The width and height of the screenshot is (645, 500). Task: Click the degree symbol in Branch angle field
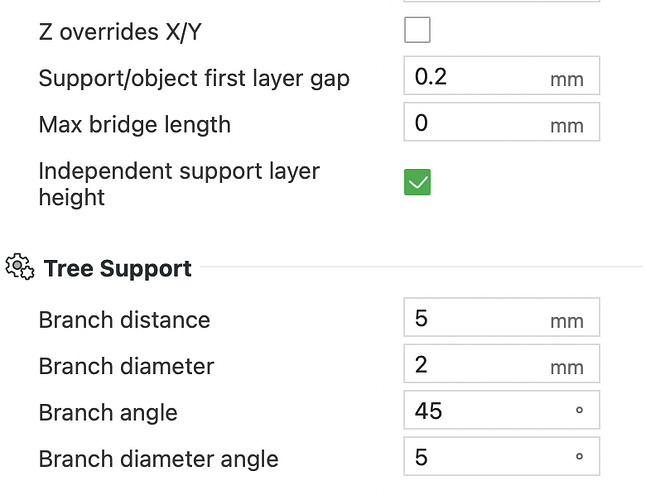coord(579,410)
